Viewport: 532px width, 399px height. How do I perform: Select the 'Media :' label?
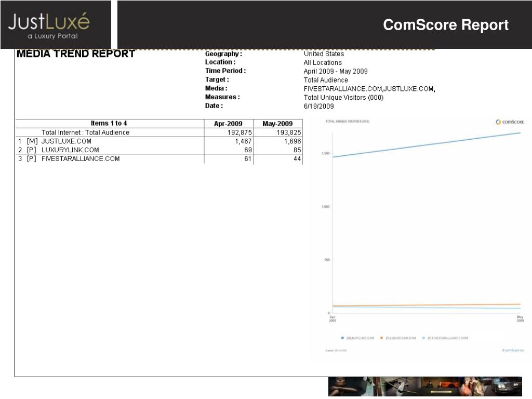(216, 88)
